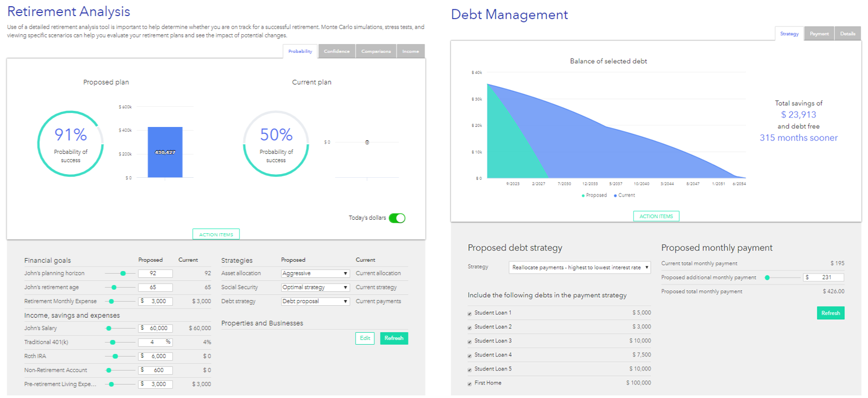The image size is (868, 398).
Task: Click the 91% probability of success circle
Action: point(71,144)
